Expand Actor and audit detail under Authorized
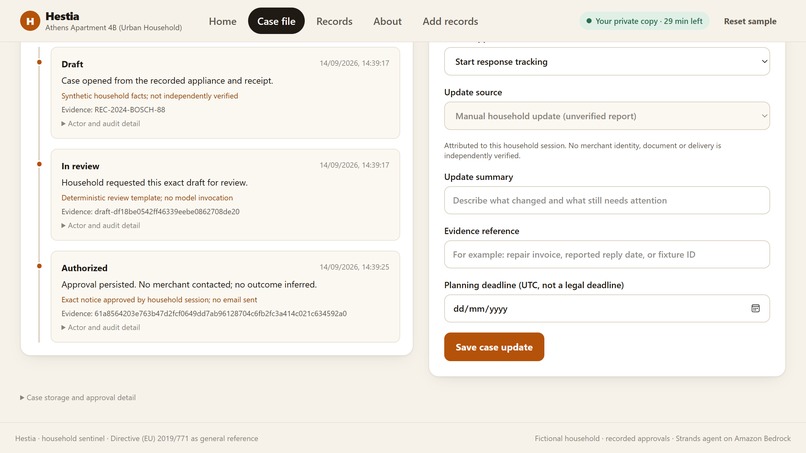Screen dimensions: 806x453 [101, 327]
